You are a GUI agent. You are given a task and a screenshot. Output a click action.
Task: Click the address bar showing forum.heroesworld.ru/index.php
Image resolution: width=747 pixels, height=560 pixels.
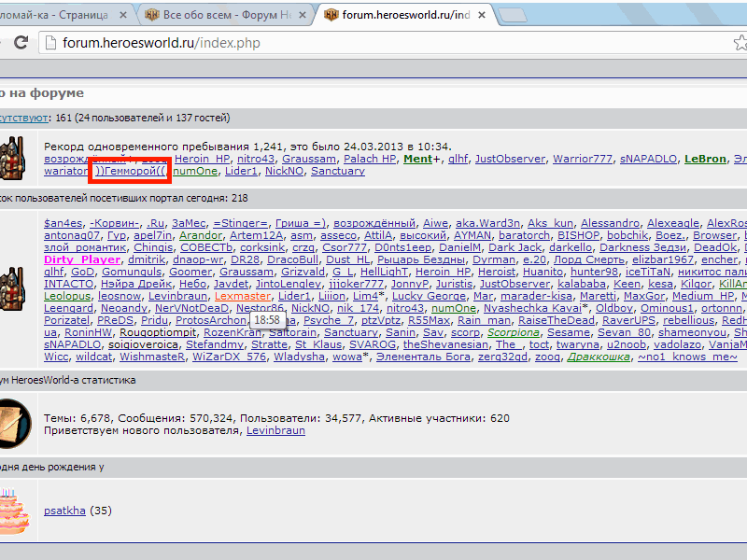point(381,43)
